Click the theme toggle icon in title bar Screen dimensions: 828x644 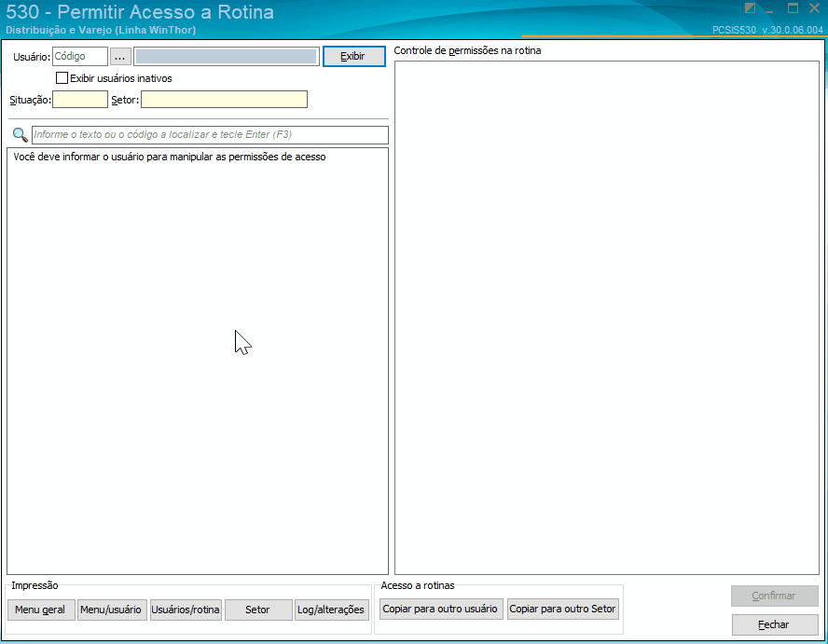click(750, 7)
